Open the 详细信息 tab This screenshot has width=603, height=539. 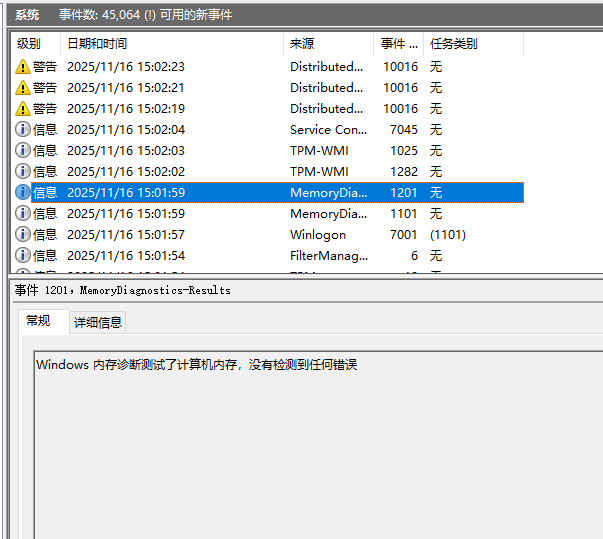click(98, 322)
